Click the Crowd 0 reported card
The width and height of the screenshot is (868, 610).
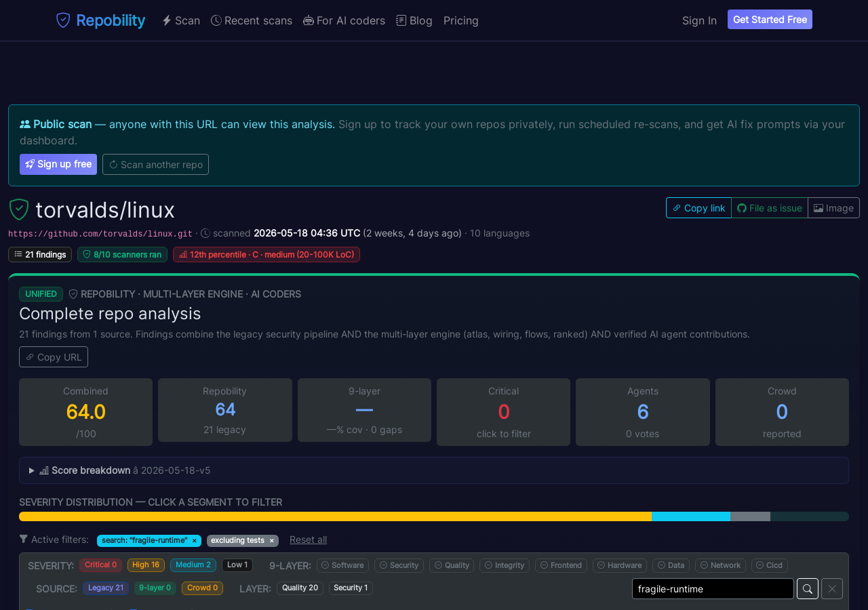point(782,412)
